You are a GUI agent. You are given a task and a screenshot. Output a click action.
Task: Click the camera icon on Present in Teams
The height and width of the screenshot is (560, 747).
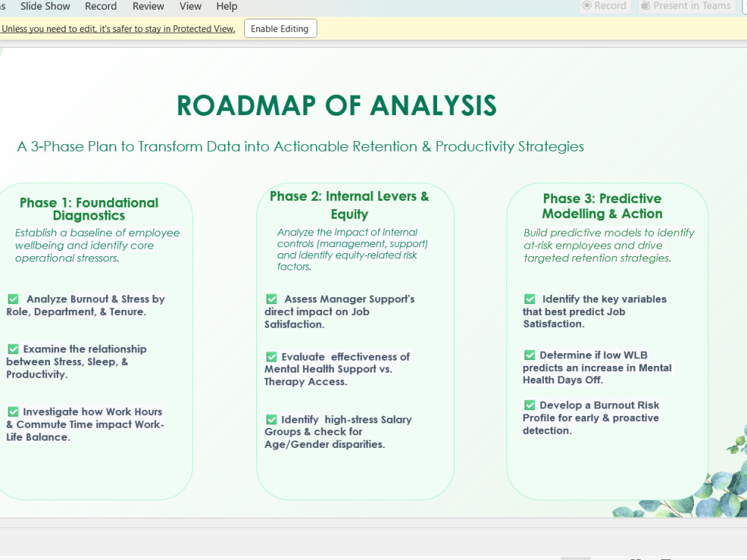pos(645,6)
